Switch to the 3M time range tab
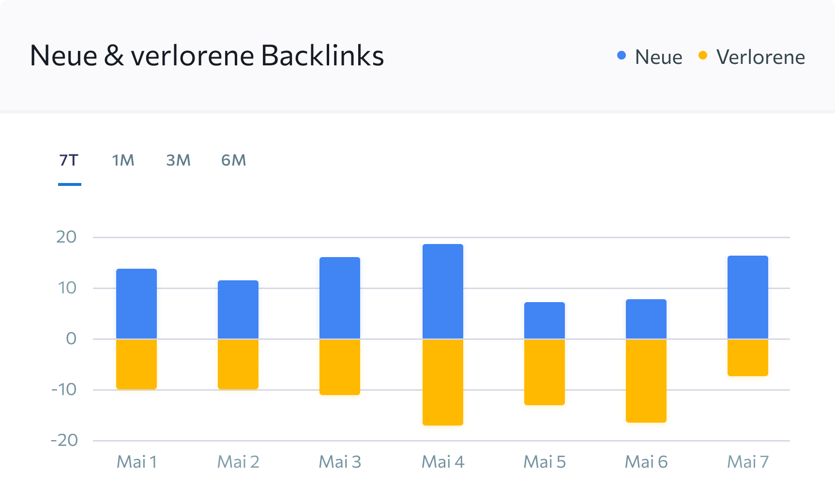 (x=178, y=160)
